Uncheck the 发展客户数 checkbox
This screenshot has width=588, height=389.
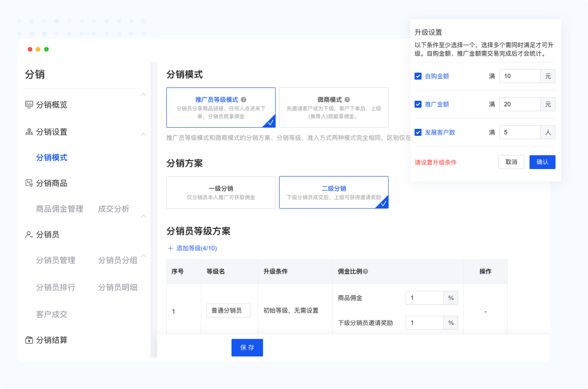click(418, 132)
